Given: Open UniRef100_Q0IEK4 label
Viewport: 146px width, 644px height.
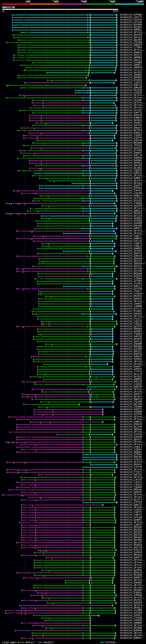Looking at the screenshot, I should point(131,251).
